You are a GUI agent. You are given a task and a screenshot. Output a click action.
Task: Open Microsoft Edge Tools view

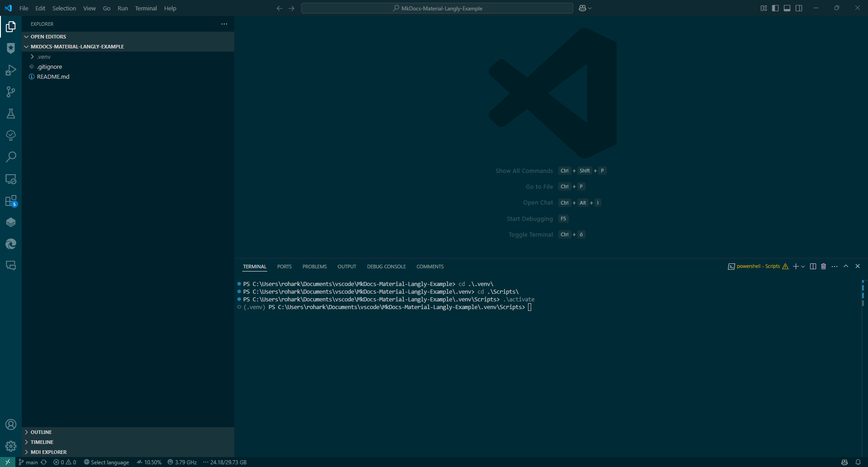tap(11, 244)
